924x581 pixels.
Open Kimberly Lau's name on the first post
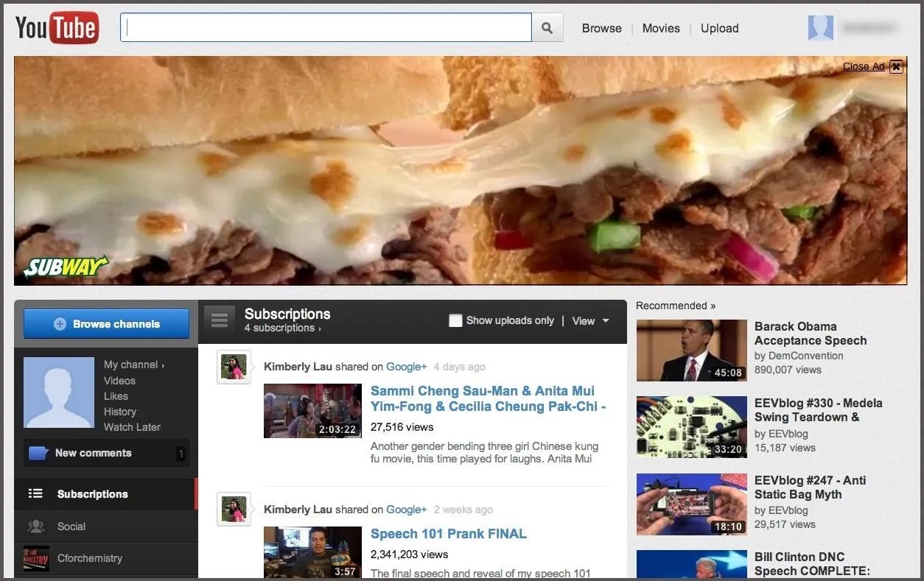coord(298,367)
